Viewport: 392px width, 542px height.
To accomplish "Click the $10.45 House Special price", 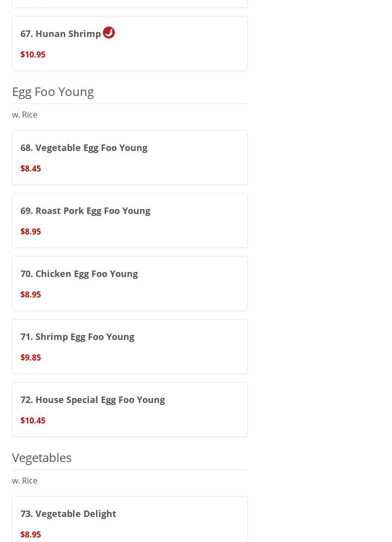I will tap(33, 420).
